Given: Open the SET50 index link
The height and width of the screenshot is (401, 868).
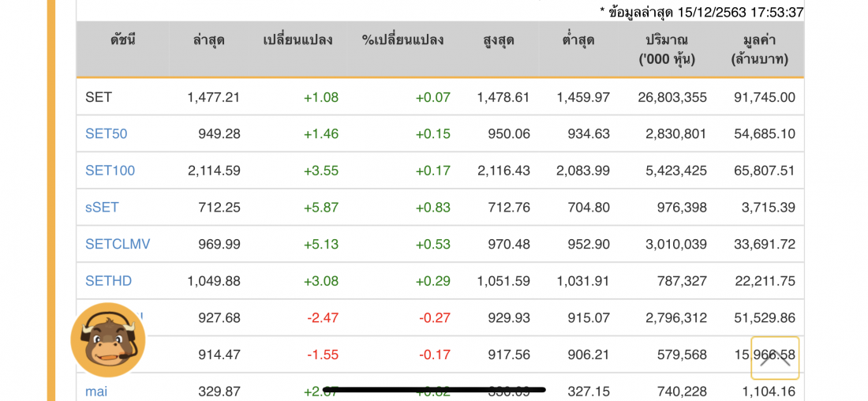Looking at the screenshot, I should click(107, 133).
